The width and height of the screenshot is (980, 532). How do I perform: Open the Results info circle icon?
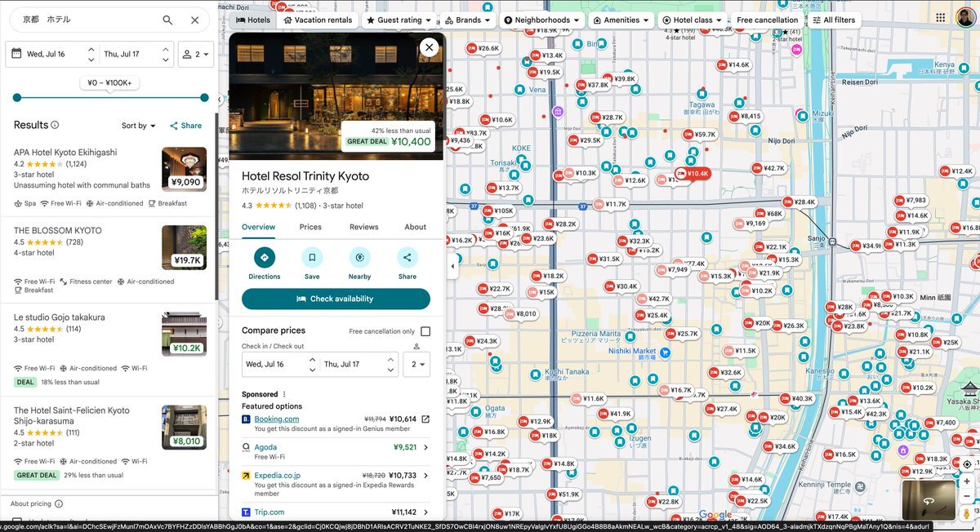tap(55, 125)
